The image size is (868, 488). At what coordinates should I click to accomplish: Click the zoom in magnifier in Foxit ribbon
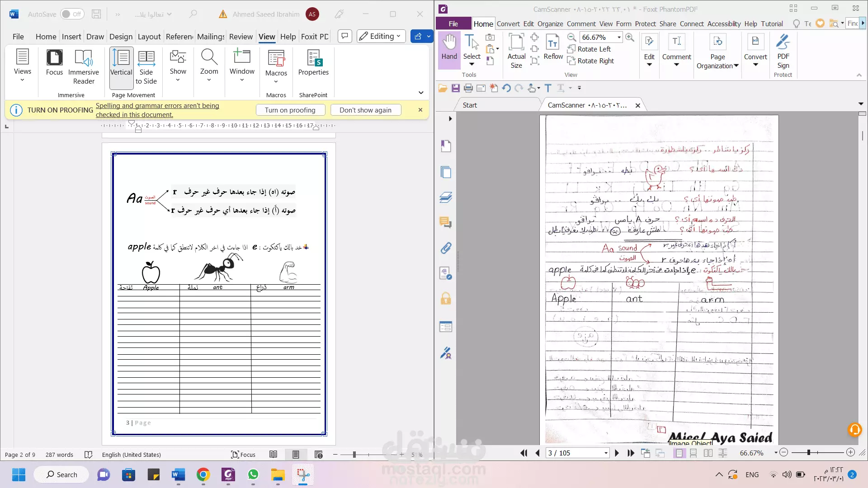[629, 37]
